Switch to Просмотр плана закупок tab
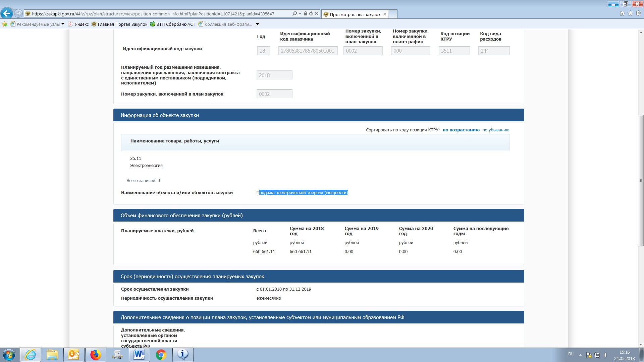Image resolution: width=644 pixels, height=362 pixels. [355, 14]
